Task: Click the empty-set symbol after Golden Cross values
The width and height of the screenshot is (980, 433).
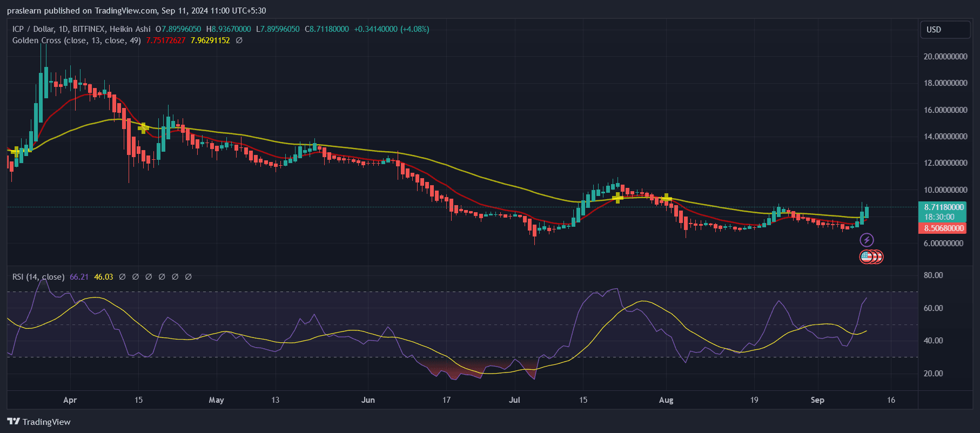Action: 239,40
